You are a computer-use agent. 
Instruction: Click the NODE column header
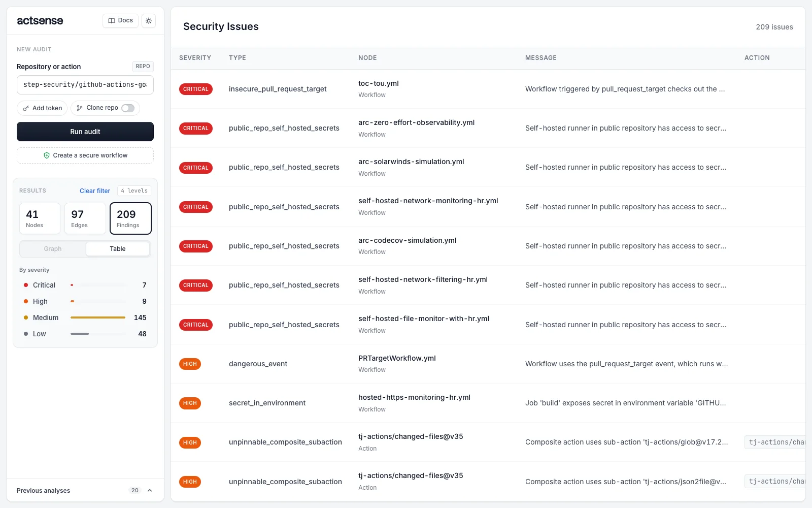point(367,58)
